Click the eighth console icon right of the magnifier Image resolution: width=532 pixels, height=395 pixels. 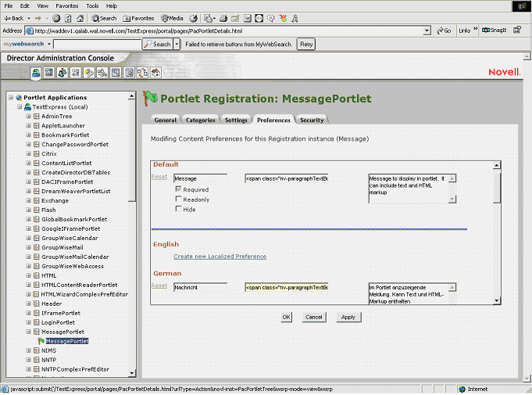(x=129, y=72)
